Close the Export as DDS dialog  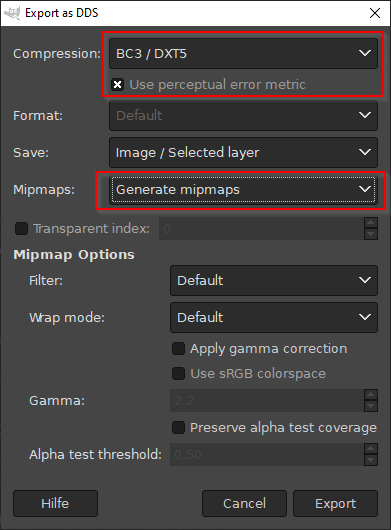(x=375, y=13)
